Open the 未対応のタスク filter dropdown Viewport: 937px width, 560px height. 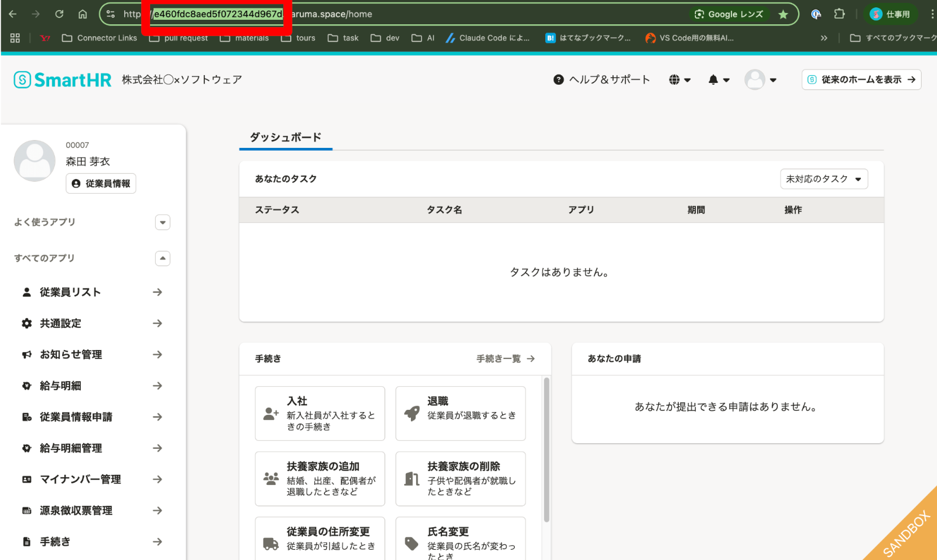pos(824,179)
